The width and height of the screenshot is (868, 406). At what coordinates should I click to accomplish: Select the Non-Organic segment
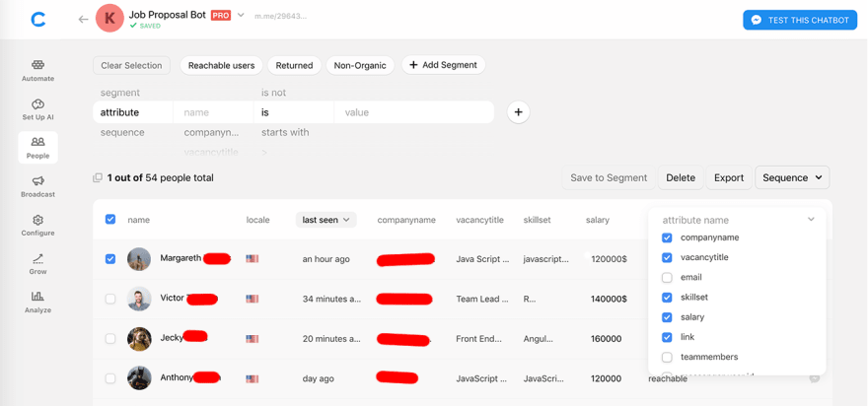(360, 65)
